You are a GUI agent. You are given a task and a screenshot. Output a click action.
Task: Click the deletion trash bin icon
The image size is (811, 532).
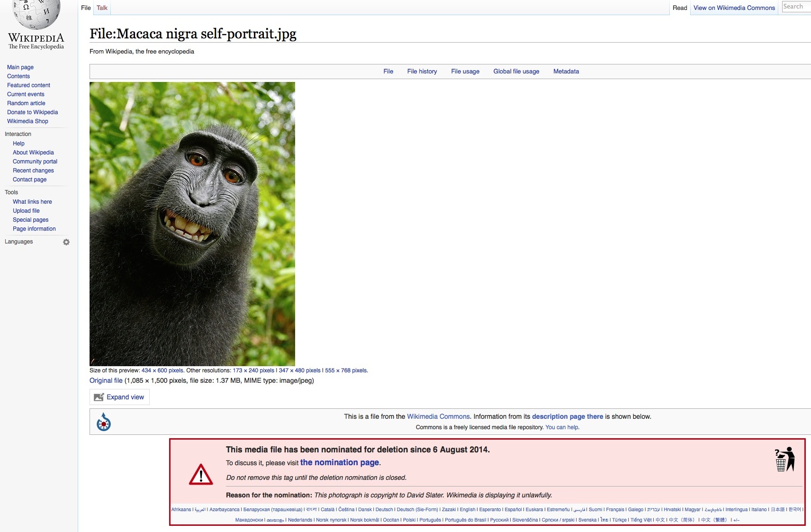(785, 459)
